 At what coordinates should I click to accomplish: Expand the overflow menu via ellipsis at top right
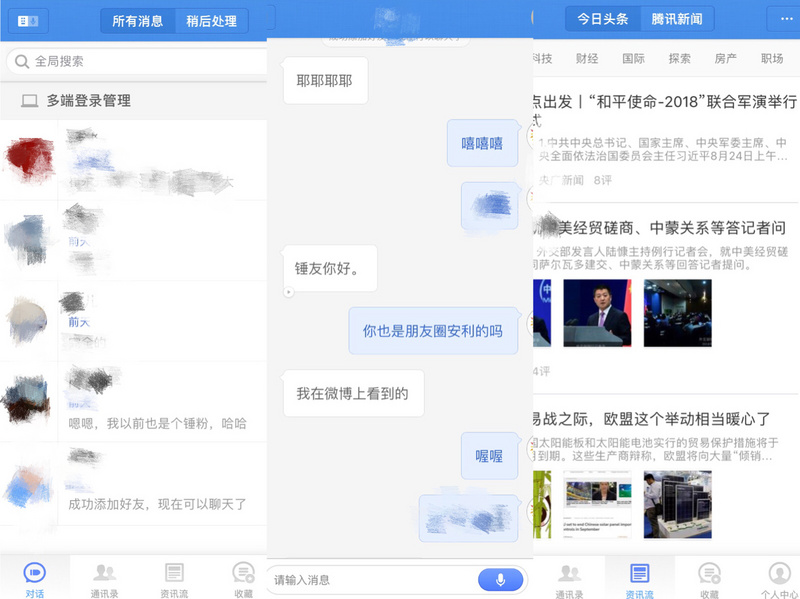click(x=786, y=18)
